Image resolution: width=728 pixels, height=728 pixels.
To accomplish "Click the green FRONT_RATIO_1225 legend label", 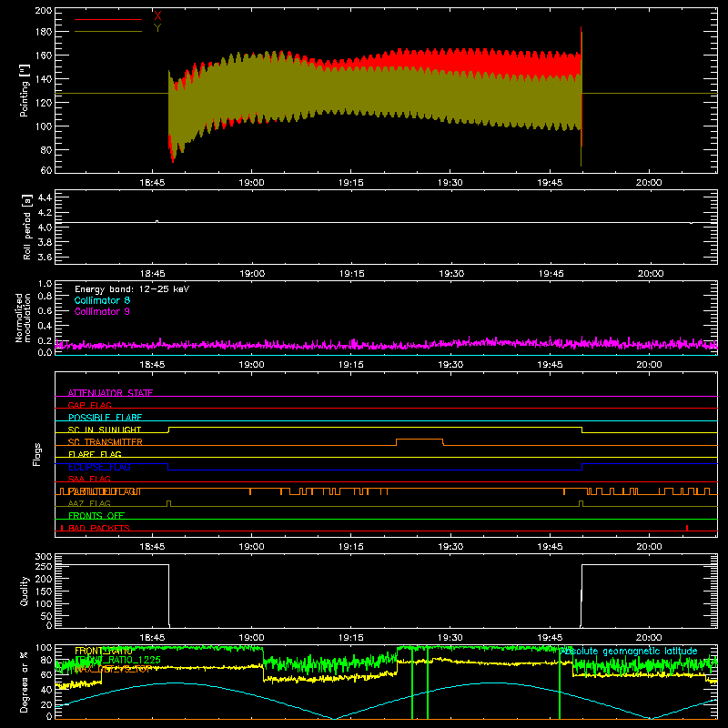I will [118, 659].
